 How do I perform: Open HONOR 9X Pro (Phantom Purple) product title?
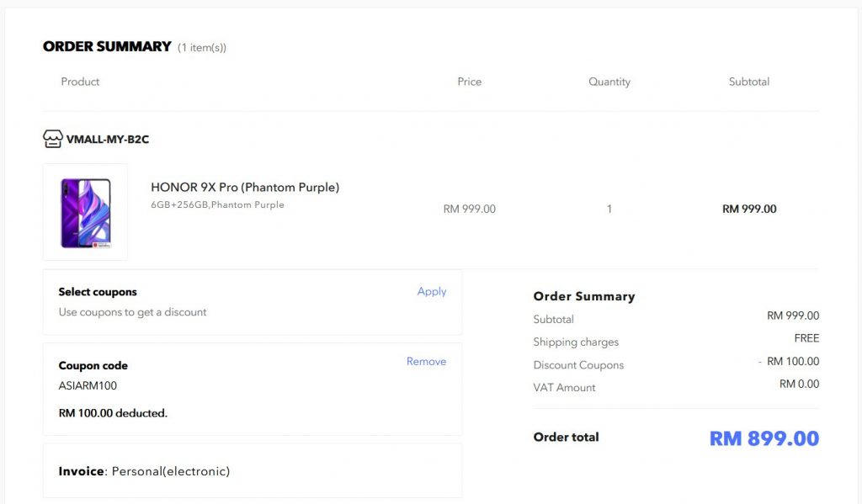click(x=245, y=188)
